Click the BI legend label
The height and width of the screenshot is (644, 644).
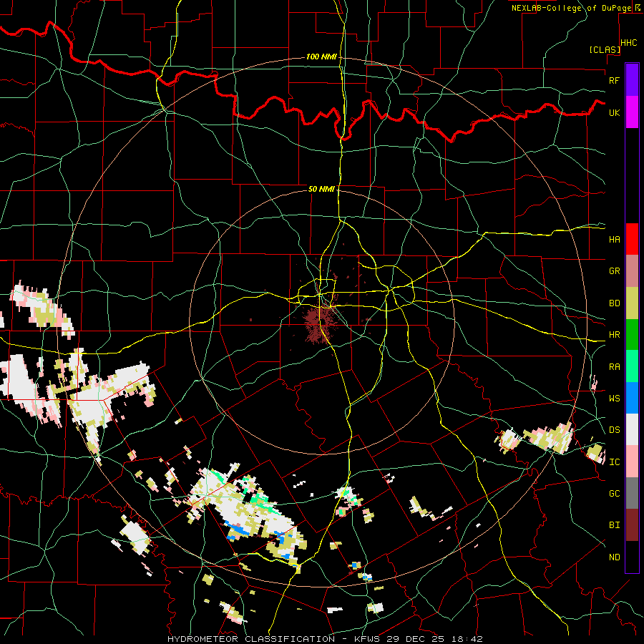(614, 525)
